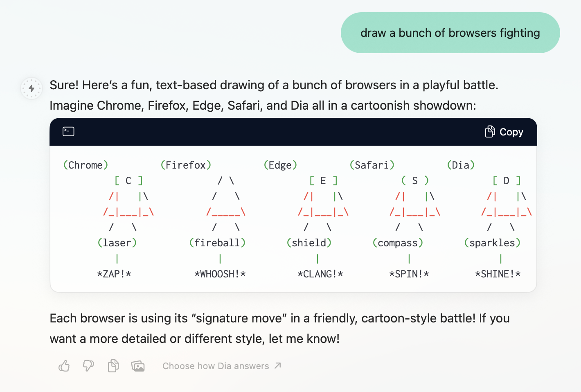Click the thumbs down feedback icon
Screen dimensions: 581x392
pos(88,366)
